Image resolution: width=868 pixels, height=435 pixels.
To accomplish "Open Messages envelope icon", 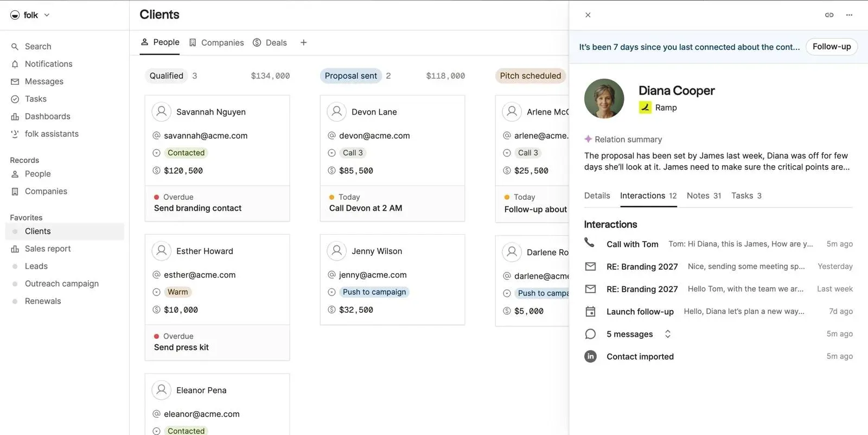I will [15, 81].
